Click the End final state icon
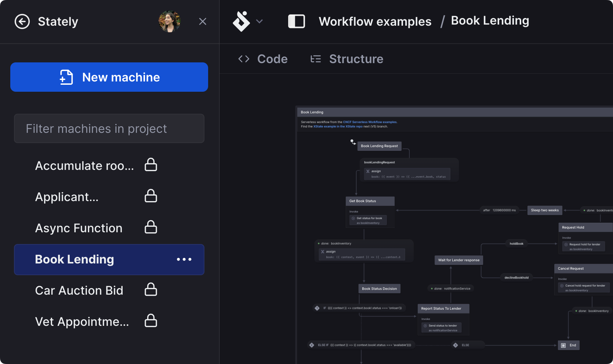Screen dimensions: 613x364 (x=563, y=345)
